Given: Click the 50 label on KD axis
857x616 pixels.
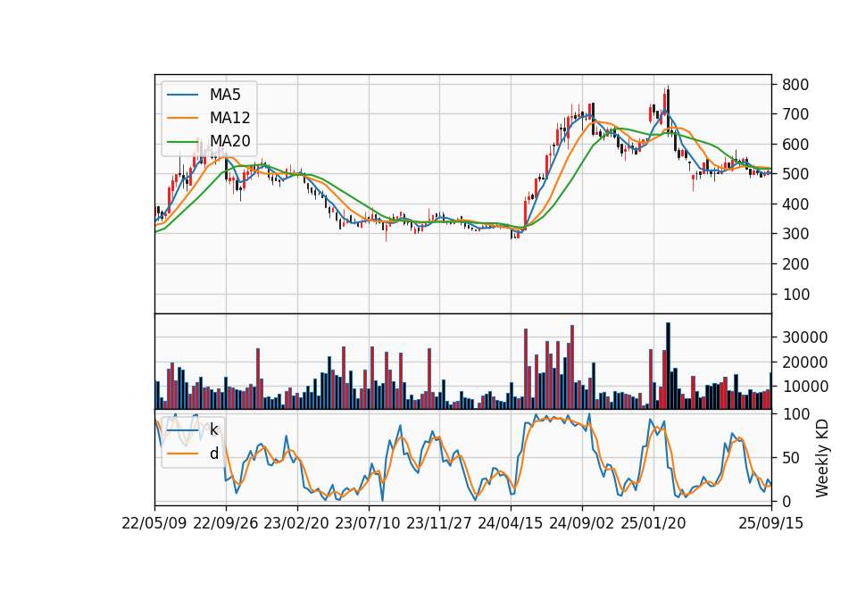Looking at the screenshot, I should 791,458.
